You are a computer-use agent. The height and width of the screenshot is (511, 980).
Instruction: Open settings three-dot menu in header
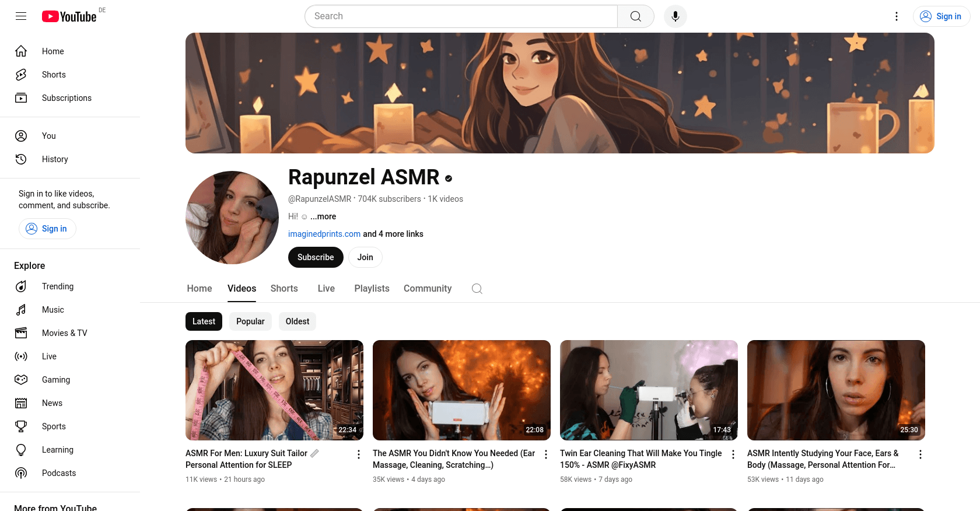897,16
